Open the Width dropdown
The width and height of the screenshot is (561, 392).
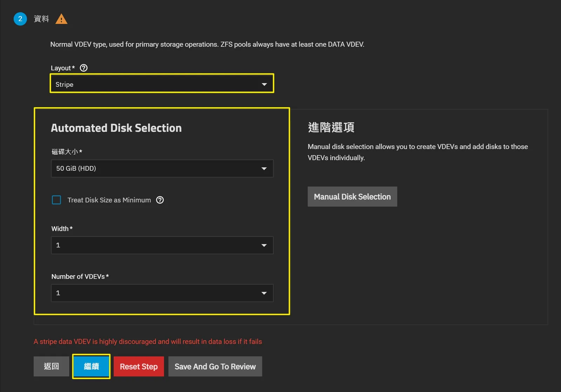click(x=162, y=245)
